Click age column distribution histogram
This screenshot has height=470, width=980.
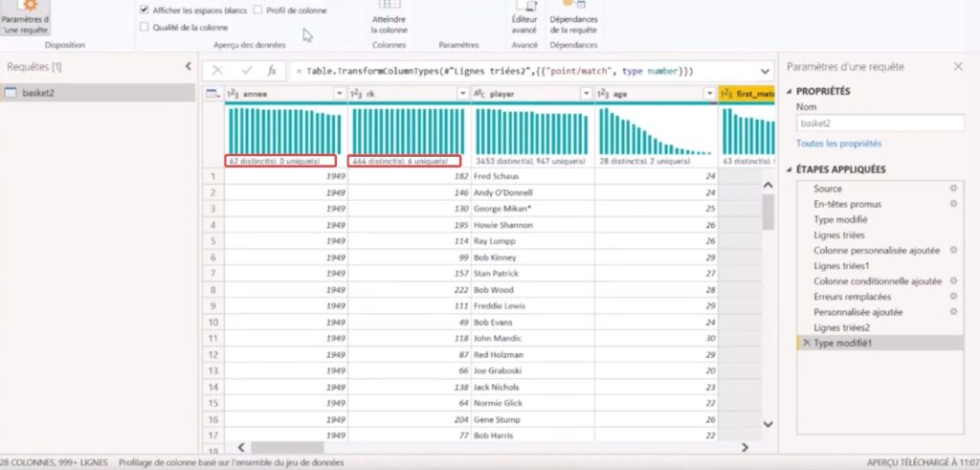(x=656, y=130)
